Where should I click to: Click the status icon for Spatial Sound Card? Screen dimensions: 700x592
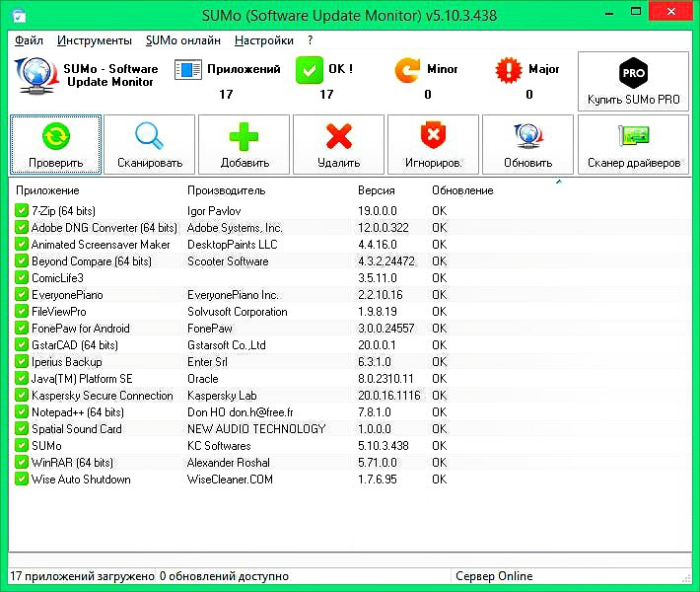click(22, 428)
